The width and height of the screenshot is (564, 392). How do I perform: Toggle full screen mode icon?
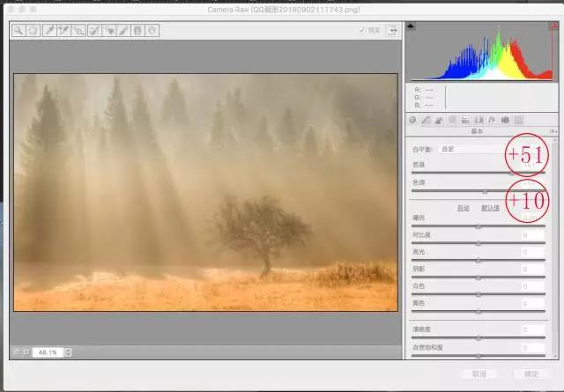click(392, 31)
